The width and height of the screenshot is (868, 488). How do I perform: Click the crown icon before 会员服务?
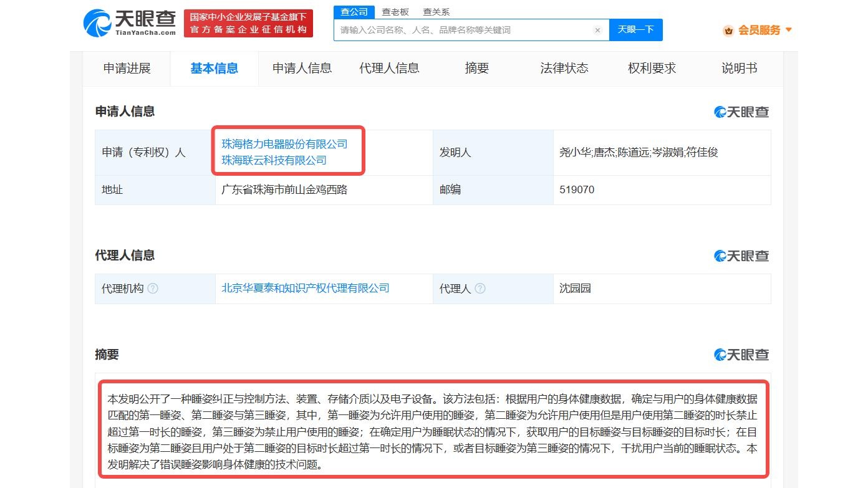tap(728, 30)
